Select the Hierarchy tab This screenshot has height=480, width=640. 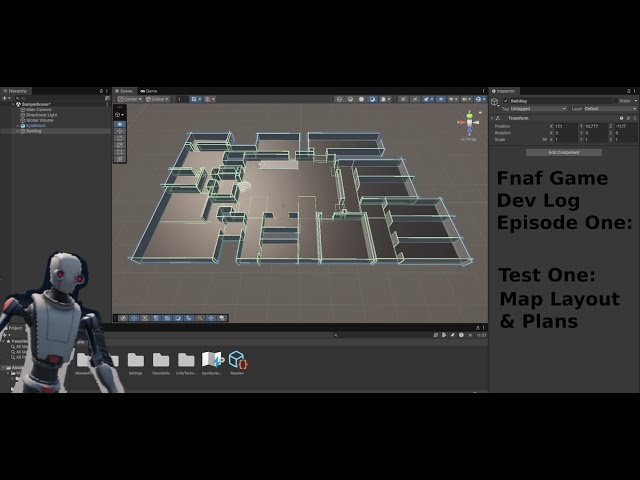pos(16,91)
